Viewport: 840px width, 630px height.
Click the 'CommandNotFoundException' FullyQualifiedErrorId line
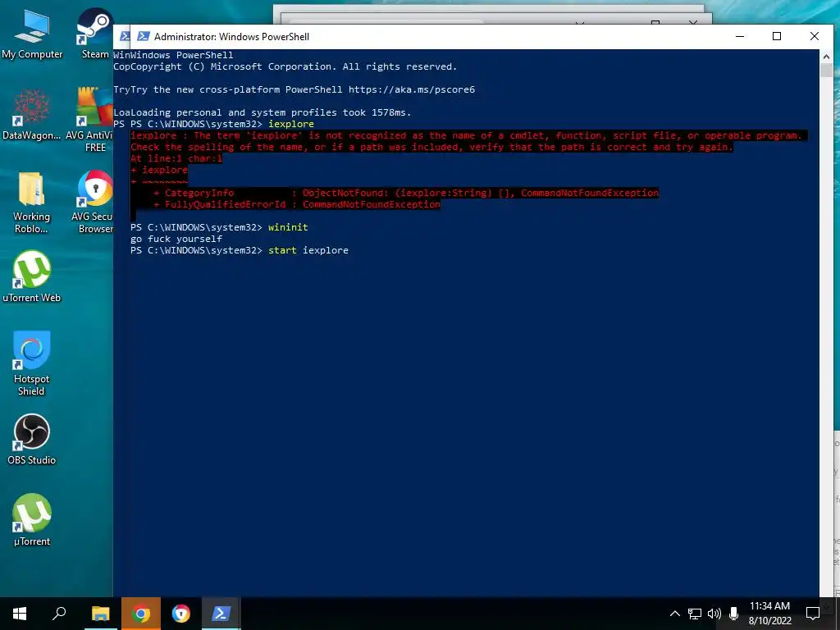[x=297, y=204]
